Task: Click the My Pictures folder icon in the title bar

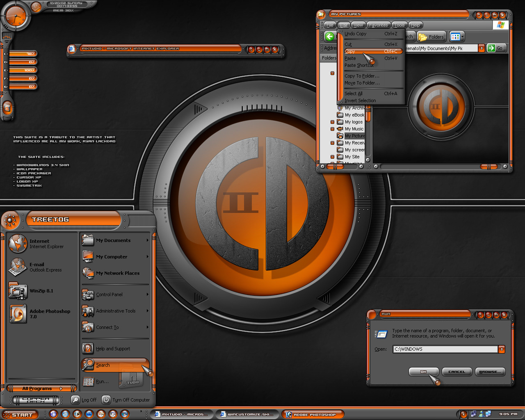Action: point(321,14)
